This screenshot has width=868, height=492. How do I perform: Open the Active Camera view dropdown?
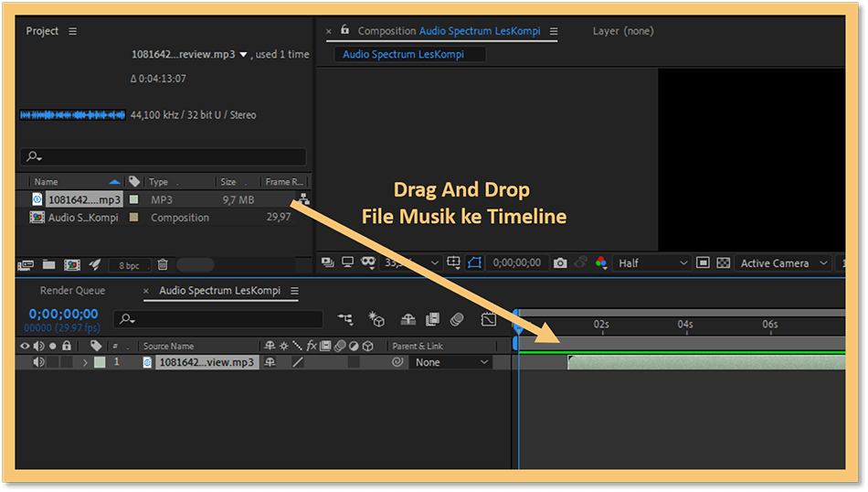(784, 263)
